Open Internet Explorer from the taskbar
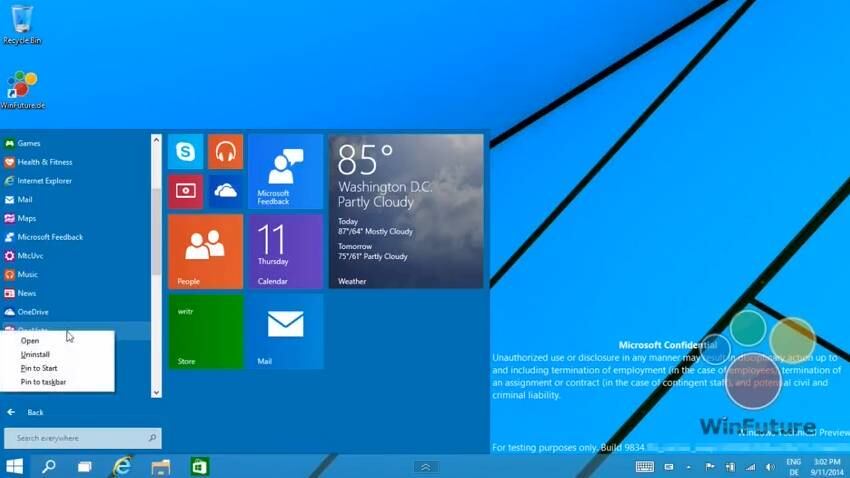The image size is (850, 478). pos(122,466)
